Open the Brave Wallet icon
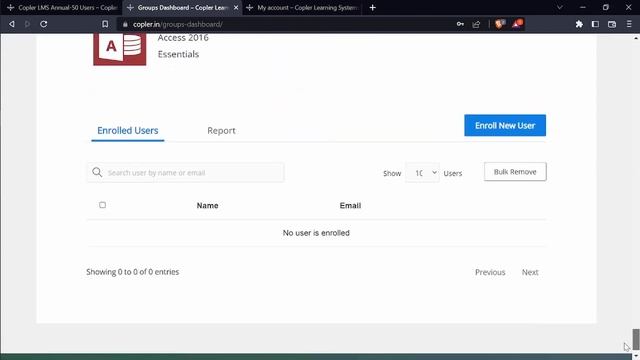 [x=612, y=24]
